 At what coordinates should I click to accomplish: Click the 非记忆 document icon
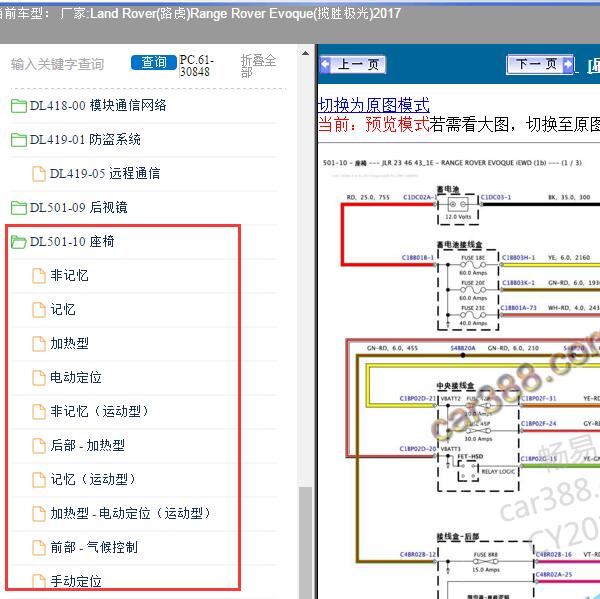pos(38,276)
